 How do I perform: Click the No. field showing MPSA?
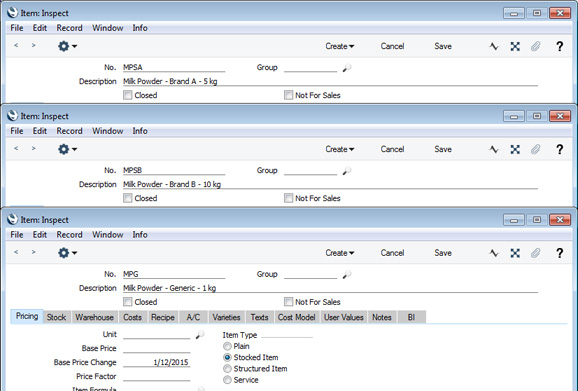click(174, 67)
